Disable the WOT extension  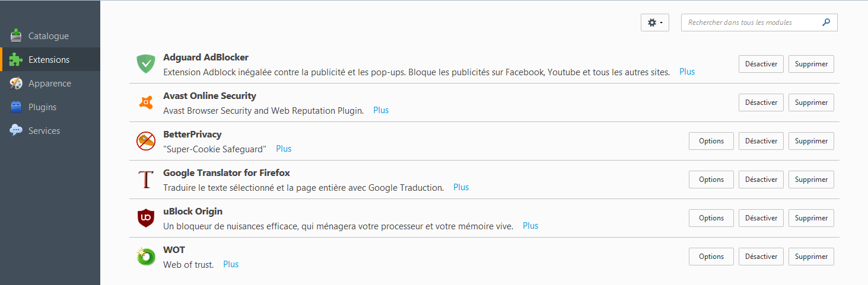point(761,257)
